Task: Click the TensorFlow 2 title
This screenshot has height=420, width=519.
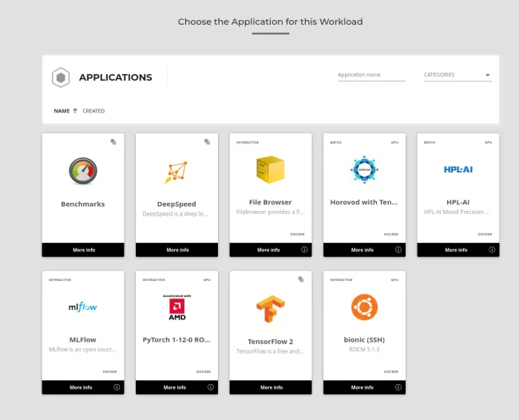Action: click(271, 342)
